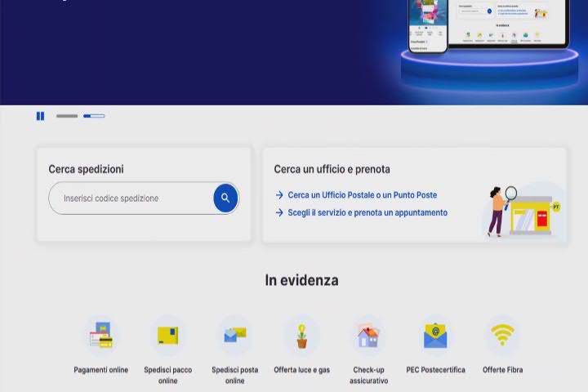Click the smartphone mockup in the banner
This screenshot has height=392, width=588.
(428, 24)
